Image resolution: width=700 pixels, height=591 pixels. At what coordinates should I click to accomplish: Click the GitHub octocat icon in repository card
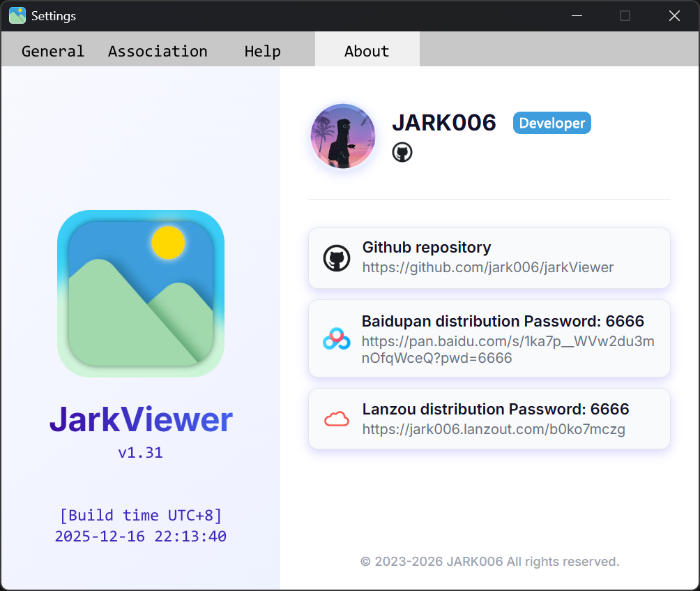pos(337,257)
